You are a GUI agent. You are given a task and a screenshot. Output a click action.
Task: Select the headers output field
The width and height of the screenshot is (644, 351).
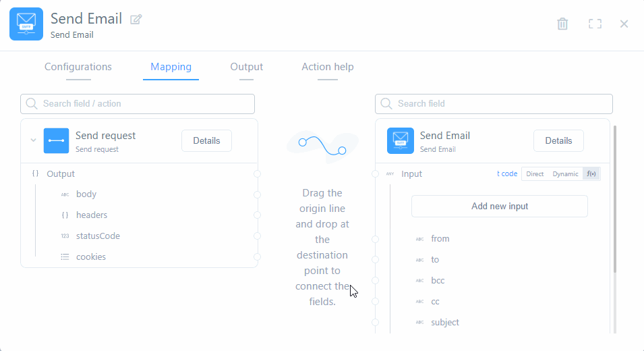92,215
